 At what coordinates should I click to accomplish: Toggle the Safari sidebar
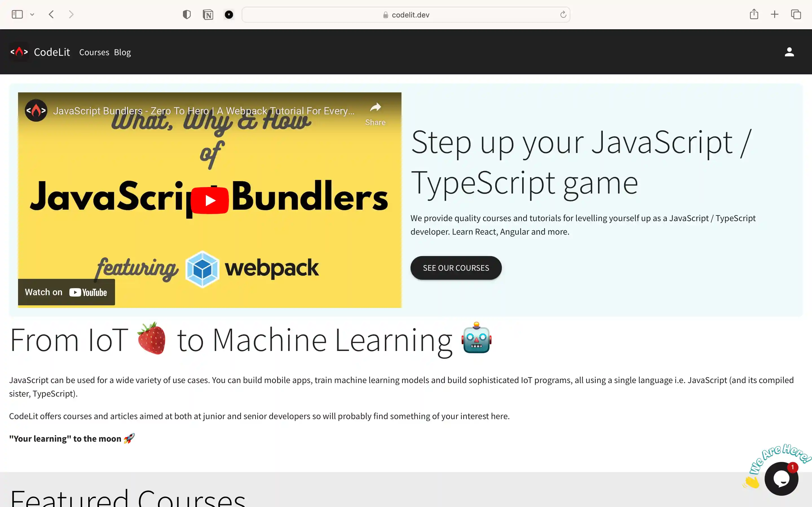click(x=17, y=14)
